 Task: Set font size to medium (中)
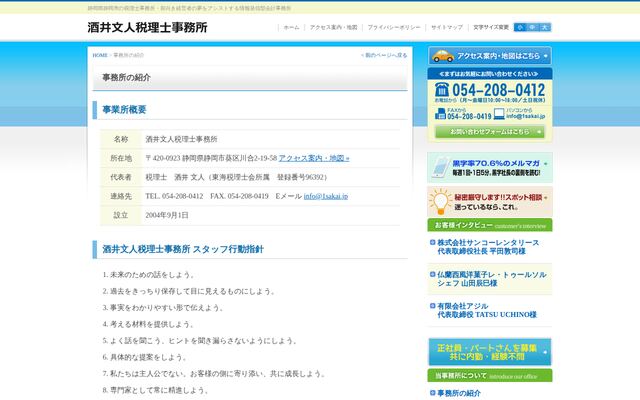(532, 27)
